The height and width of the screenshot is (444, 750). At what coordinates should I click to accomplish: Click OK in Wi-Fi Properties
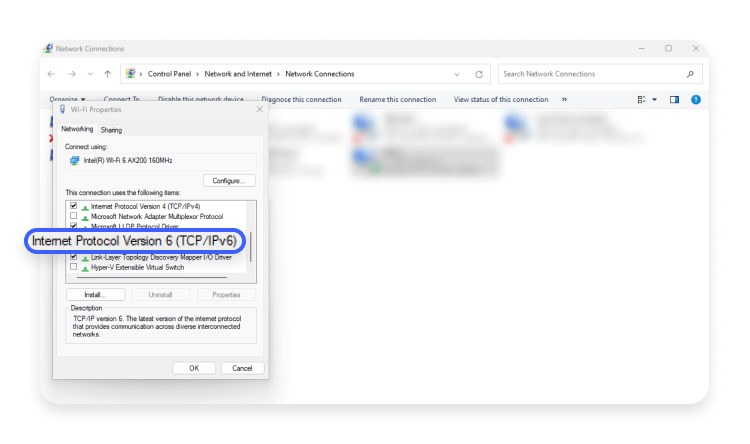coord(194,368)
